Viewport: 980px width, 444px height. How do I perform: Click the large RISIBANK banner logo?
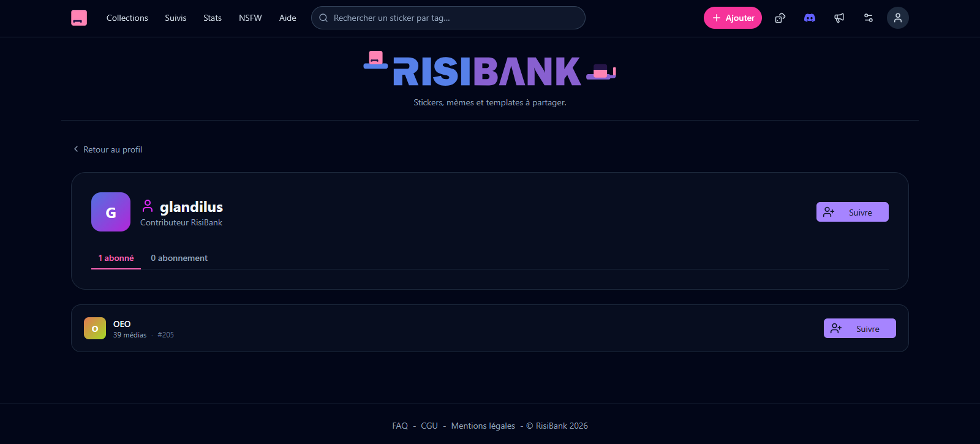point(490,69)
